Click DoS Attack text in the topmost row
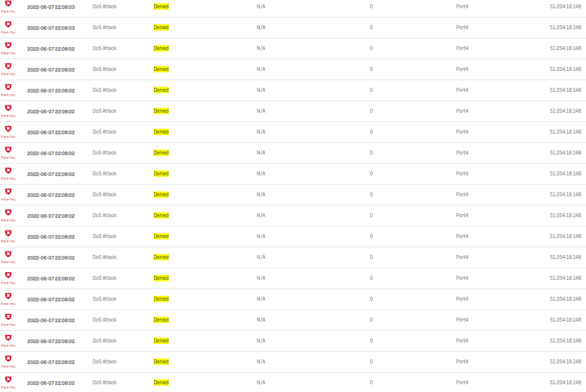Image resolution: width=586 pixels, height=392 pixels. tap(105, 7)
